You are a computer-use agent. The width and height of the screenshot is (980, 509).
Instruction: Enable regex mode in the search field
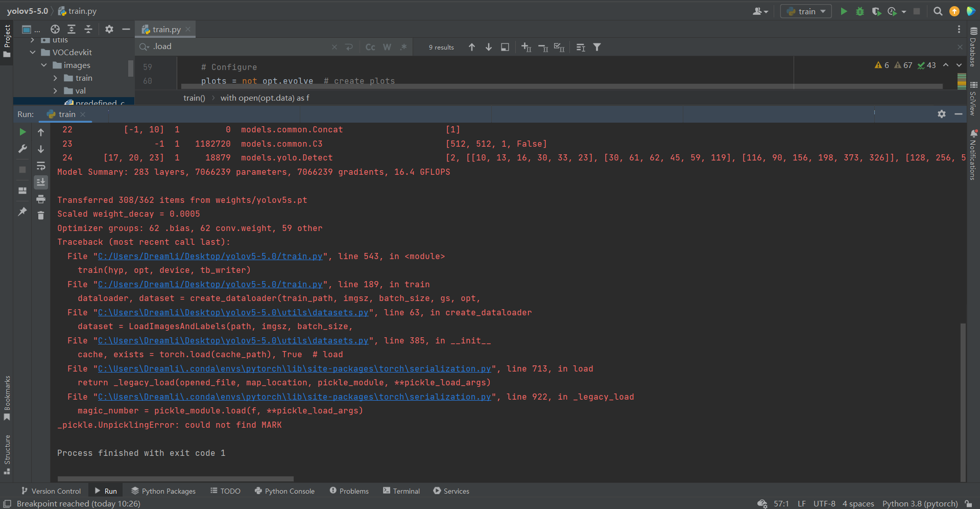[403, 47]
